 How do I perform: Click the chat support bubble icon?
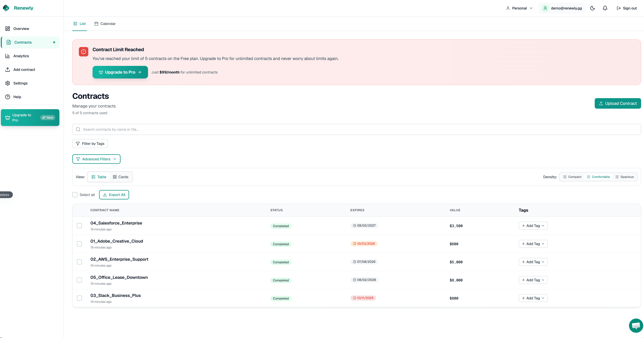point(635,325)
